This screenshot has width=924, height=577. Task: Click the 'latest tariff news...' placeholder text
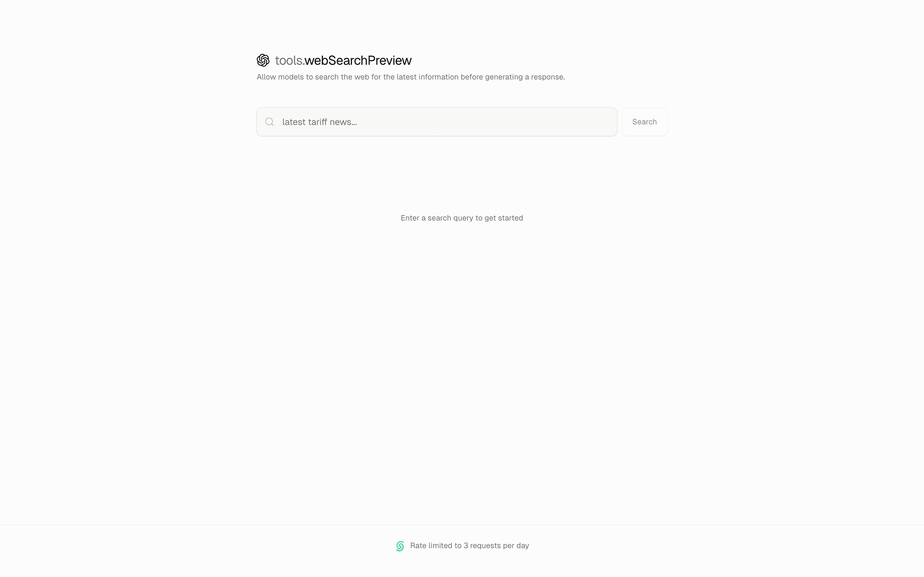pos(320,122)
